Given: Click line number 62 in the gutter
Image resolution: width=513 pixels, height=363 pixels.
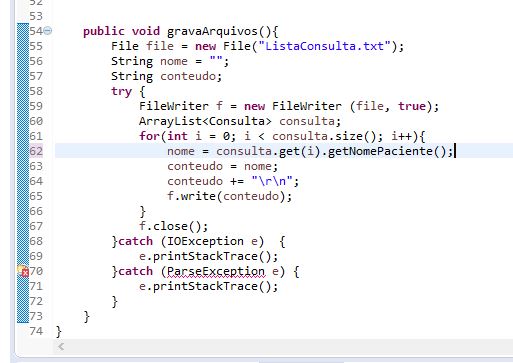Looking at the screenshot, I should pos(36,151).
